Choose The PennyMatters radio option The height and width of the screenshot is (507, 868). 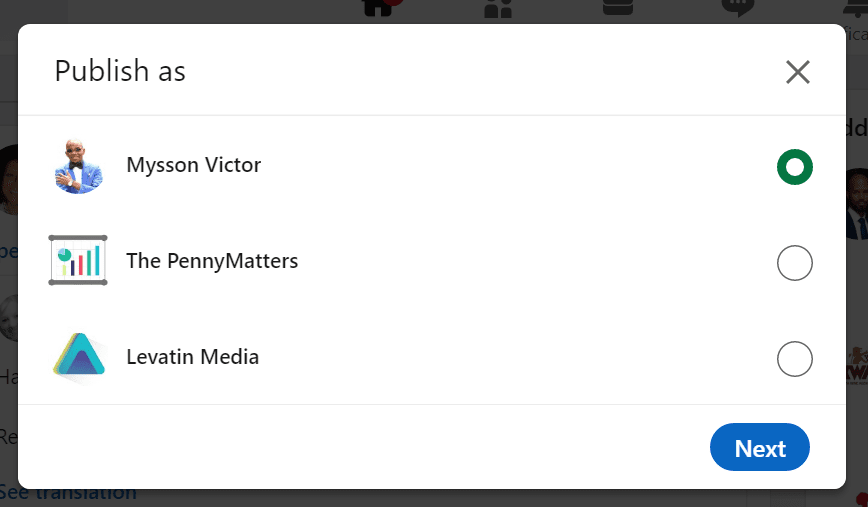(794, 263)
